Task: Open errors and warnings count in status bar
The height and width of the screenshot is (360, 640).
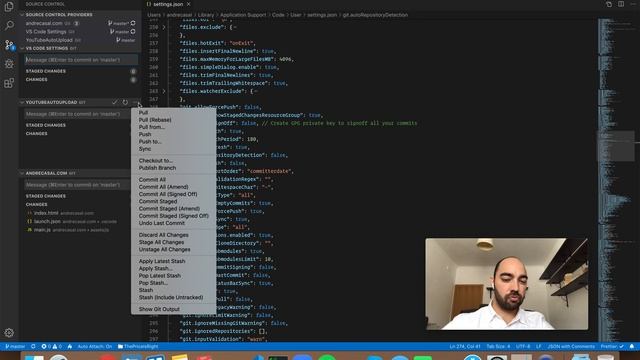Action: [51, 346]
